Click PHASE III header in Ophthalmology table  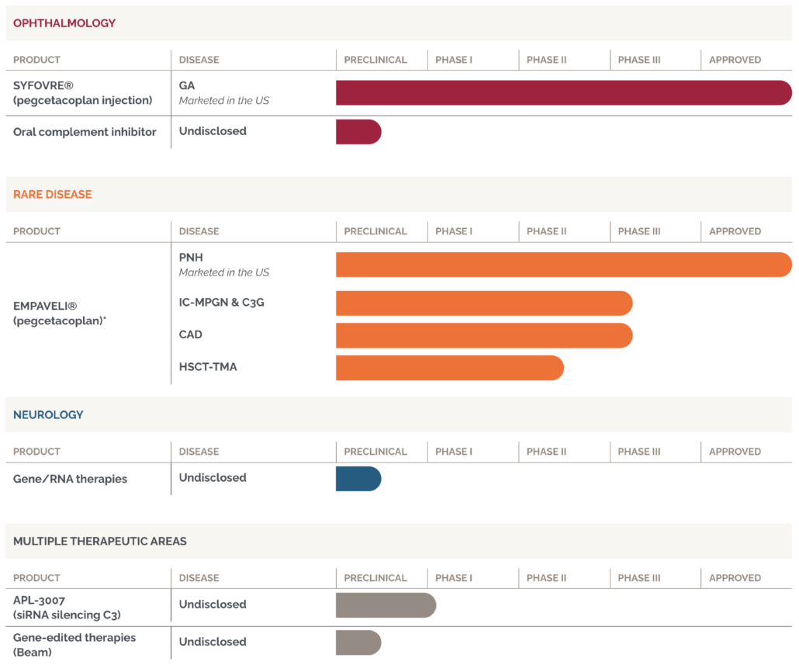(x=639, y=60)
